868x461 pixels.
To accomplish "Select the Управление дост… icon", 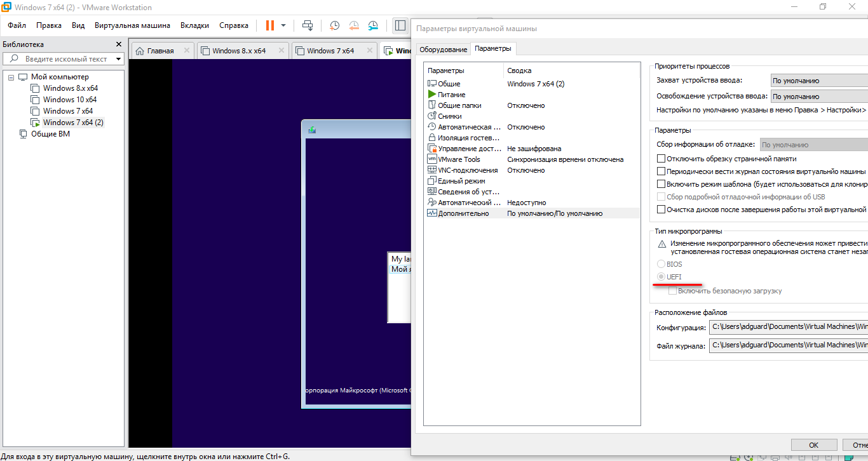I will 432,149.
